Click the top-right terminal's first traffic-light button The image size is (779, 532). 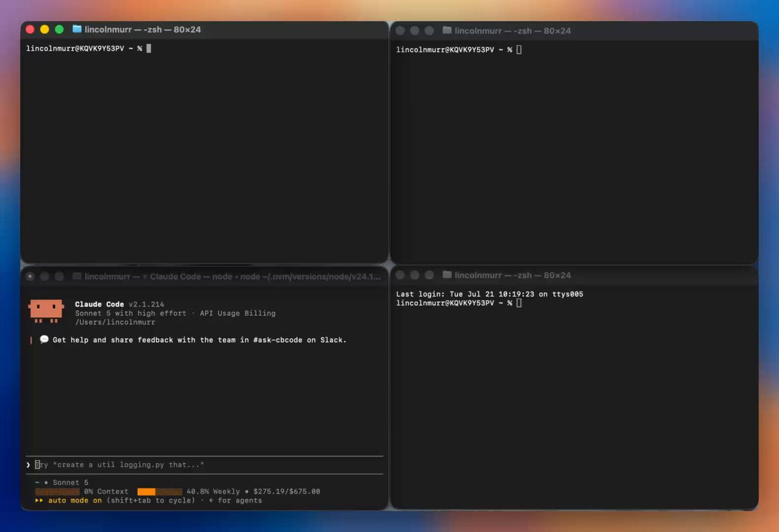point(400,30)
